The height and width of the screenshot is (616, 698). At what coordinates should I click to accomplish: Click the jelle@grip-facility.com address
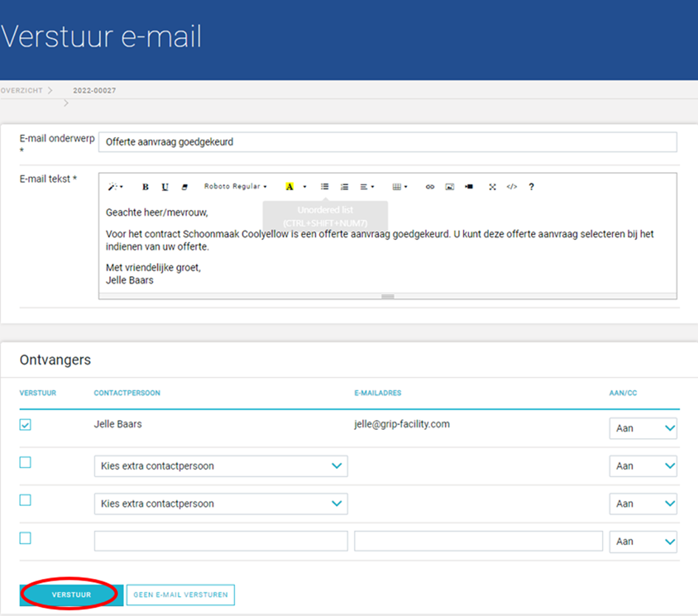(x=402, y=424)
